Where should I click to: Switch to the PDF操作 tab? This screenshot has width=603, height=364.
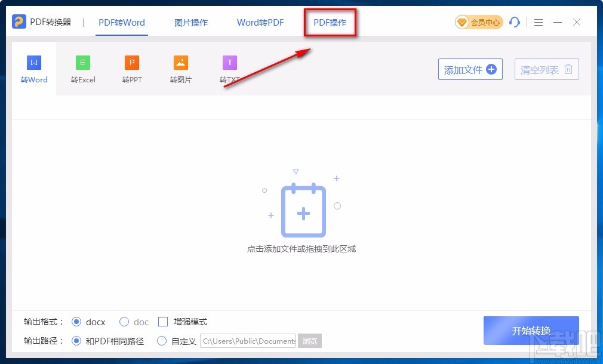pos(330,22)
